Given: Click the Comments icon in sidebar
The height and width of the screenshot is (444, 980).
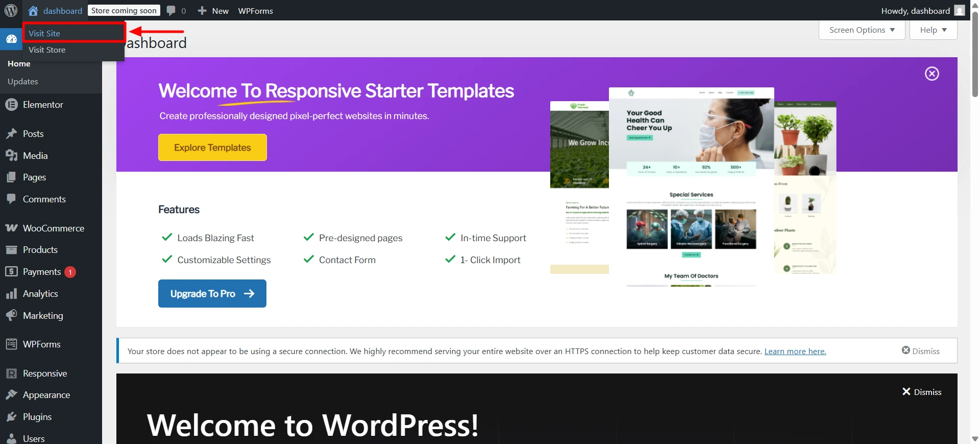Looking at the screenshot, I should [11, 199].
